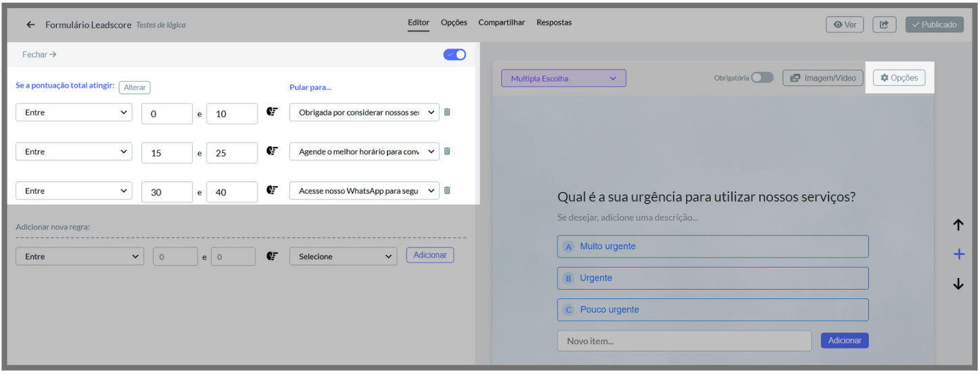Click the Alterar button

pos(135,88)
